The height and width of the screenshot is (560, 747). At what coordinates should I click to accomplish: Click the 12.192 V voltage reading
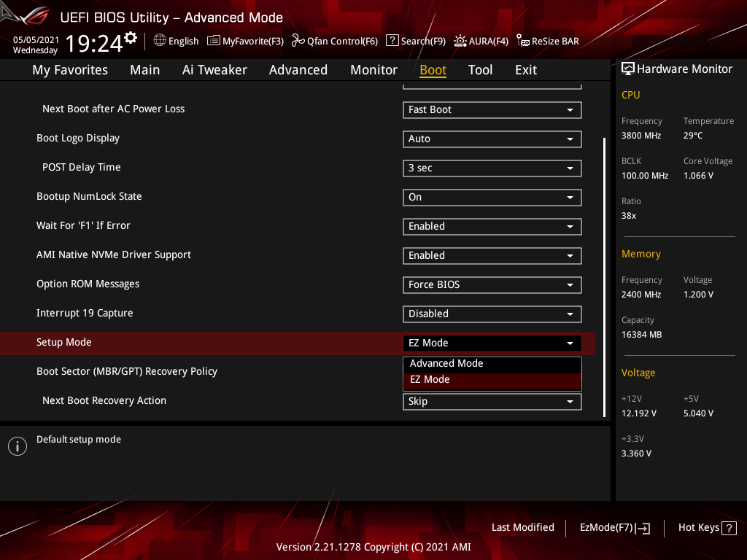tap(639, 413)
